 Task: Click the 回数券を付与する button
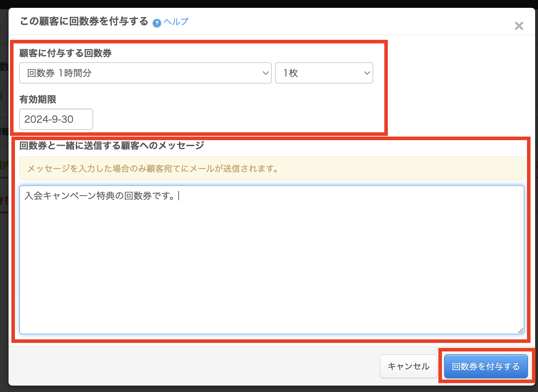(486, 366)
